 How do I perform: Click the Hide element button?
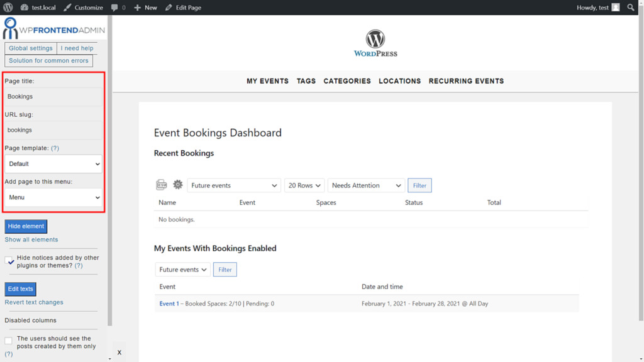[x=26, y=226]
